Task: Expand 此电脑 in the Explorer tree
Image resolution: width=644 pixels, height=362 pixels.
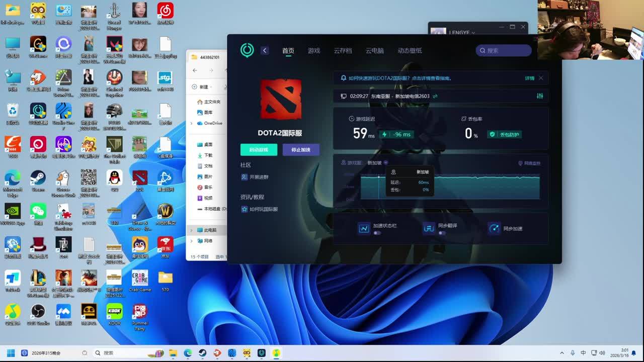Action: click(x=191, y=230)
